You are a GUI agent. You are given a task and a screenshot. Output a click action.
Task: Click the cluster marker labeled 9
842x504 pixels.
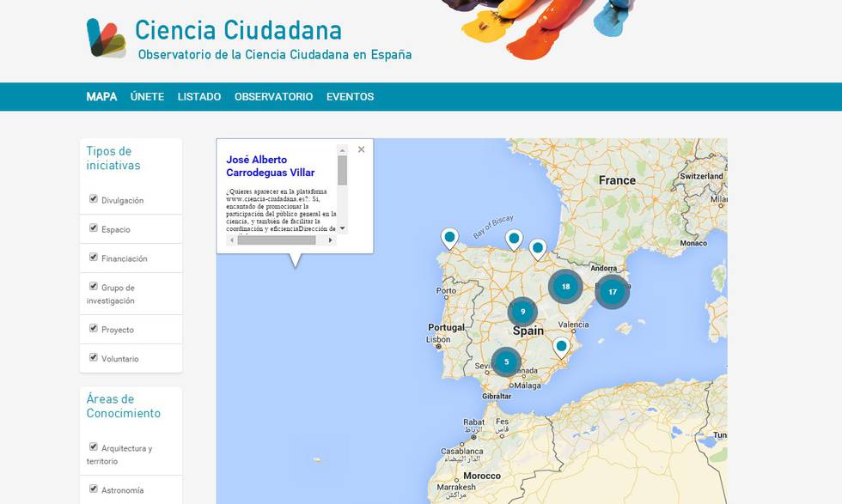coord(522,312)
